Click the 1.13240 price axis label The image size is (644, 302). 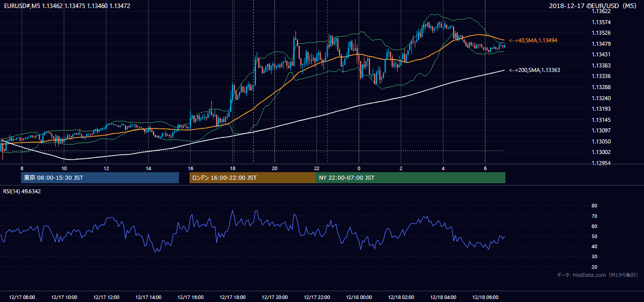602,98
